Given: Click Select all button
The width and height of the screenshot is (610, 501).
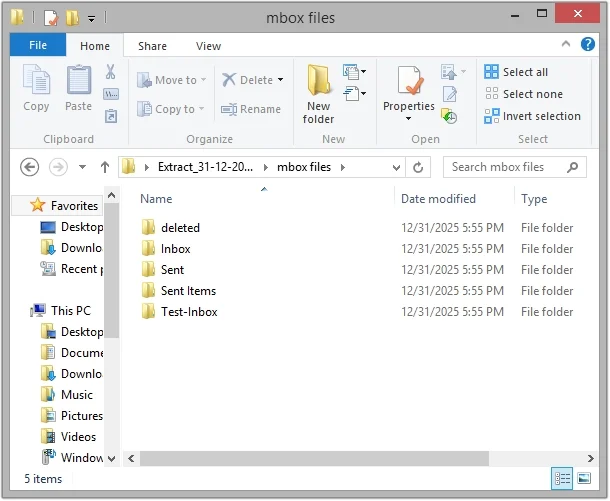Looking at the screenshot, I should (516, 72).
